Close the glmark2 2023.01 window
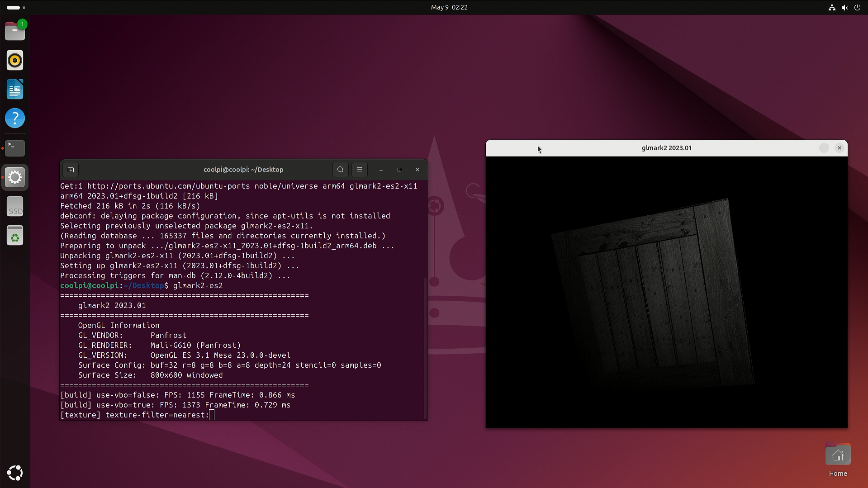The height and width of the screenshot is (488, 868). point(840,148)
